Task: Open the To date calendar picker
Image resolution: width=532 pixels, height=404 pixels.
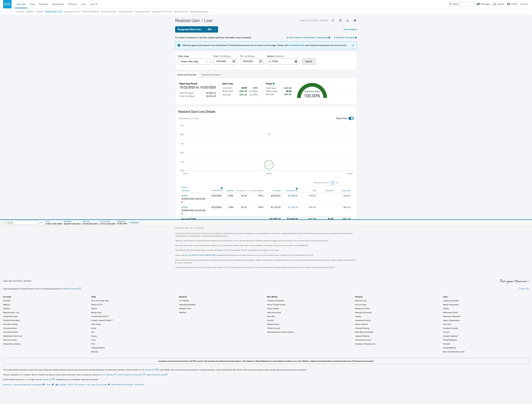Action: 260,61
